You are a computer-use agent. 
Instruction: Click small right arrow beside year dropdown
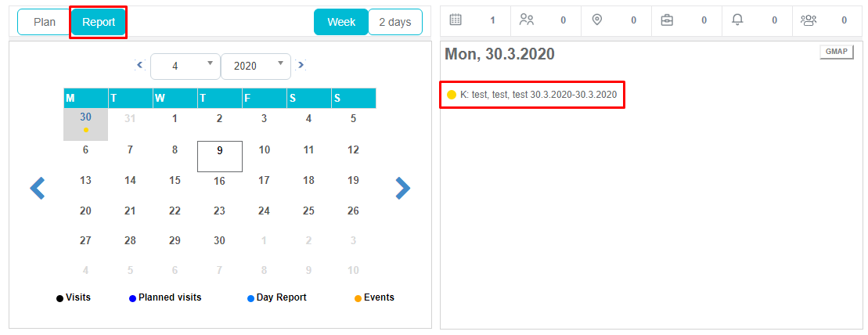point(301,66)
